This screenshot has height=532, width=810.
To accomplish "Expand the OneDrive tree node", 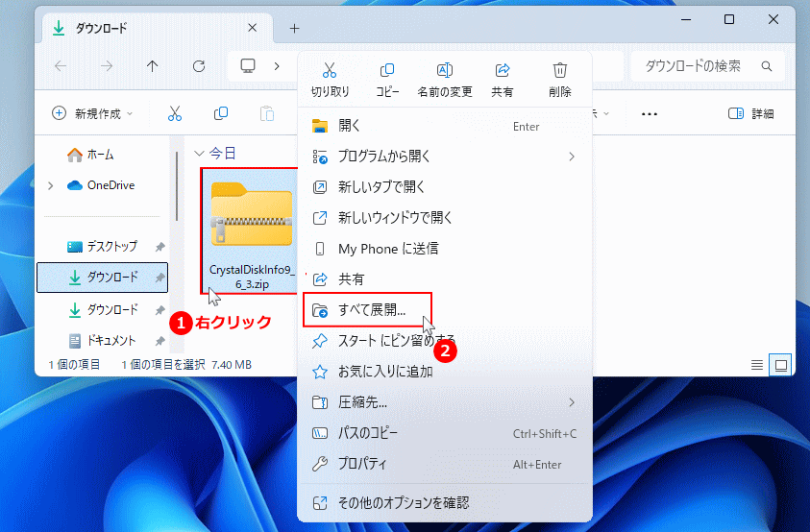I will [51, 185].
